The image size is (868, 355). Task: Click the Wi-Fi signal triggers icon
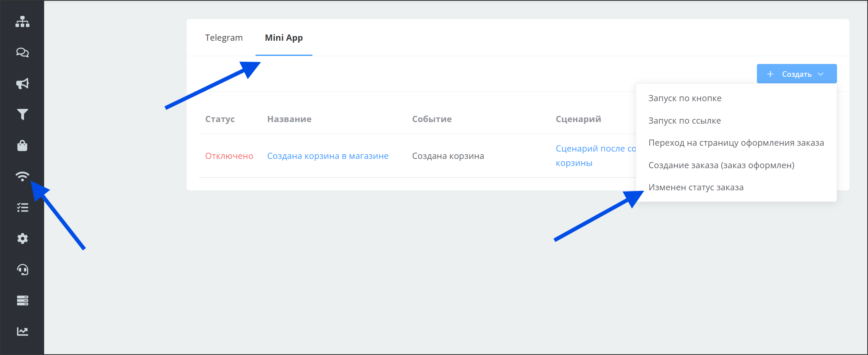click(22, 176)
